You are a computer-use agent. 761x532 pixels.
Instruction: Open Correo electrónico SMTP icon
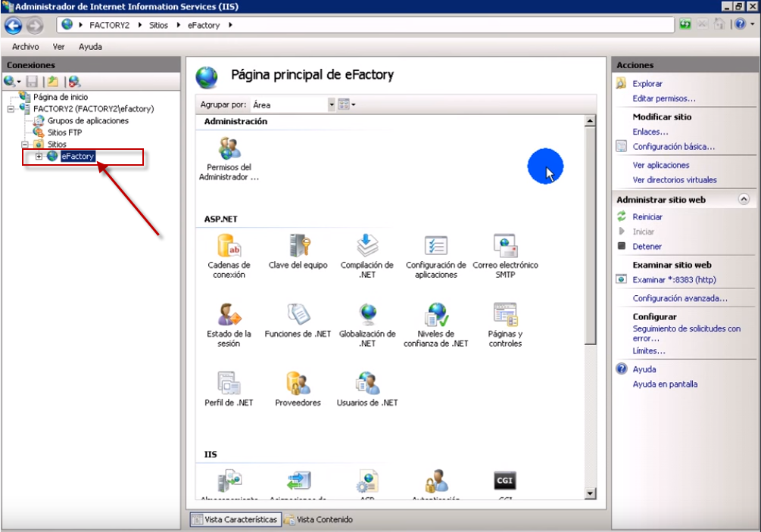point(505,247)
